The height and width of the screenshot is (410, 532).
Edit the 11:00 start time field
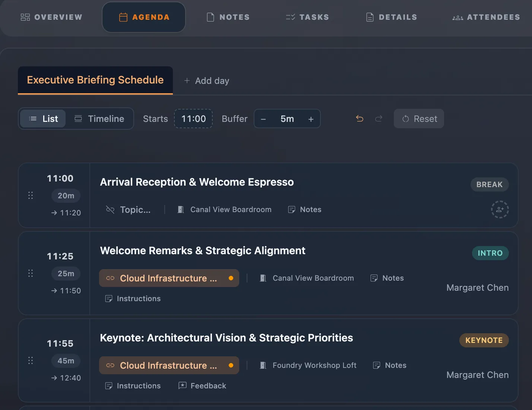pyautogui.click(x=193, y=119)
